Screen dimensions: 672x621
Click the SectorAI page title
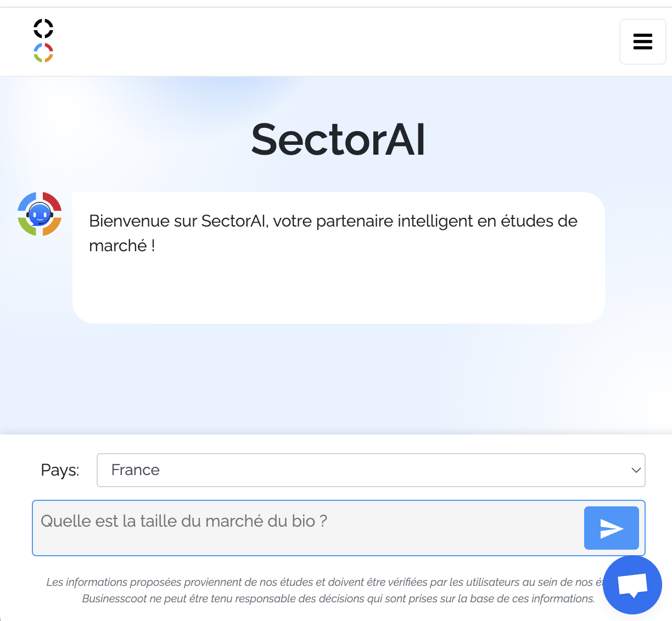(338, 139)
